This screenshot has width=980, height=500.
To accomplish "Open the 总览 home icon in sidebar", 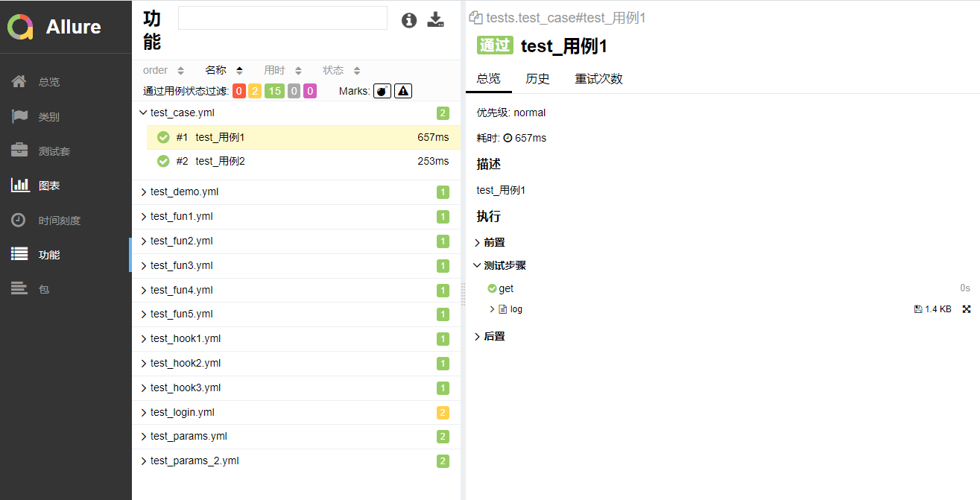I will click(19, 81).
